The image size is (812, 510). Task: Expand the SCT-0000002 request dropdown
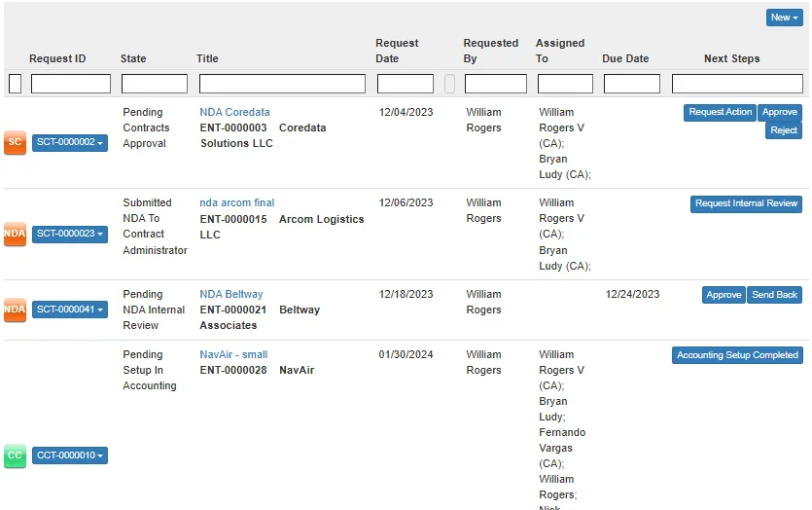click(70, 143)
